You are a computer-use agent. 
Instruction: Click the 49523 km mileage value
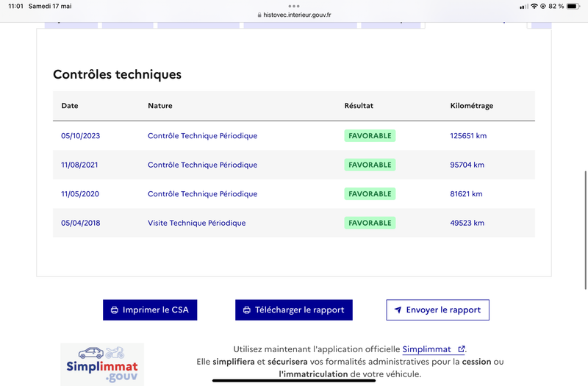coord(467,223)
